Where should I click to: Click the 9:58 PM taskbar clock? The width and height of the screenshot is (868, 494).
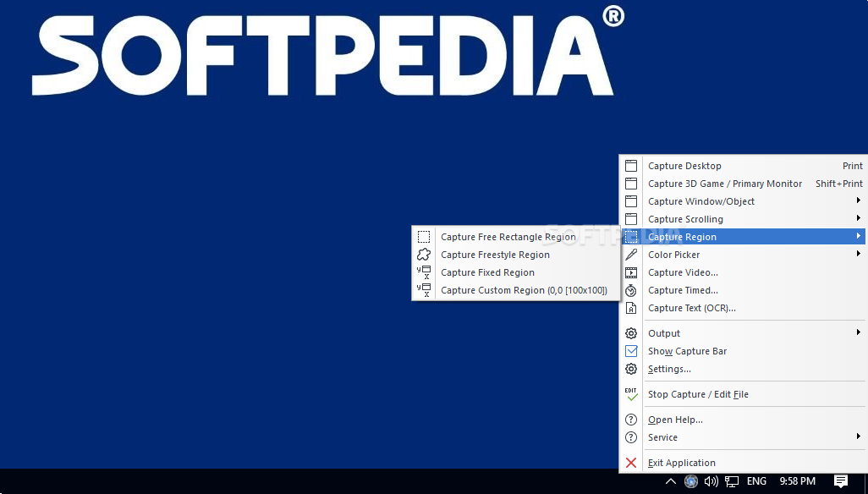(797, 481)
